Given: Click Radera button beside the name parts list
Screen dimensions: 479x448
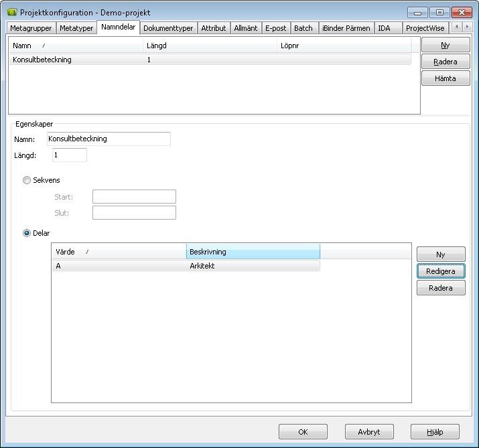Looking at the screenshot, I should pyautogui.click(x=446, y=62).
